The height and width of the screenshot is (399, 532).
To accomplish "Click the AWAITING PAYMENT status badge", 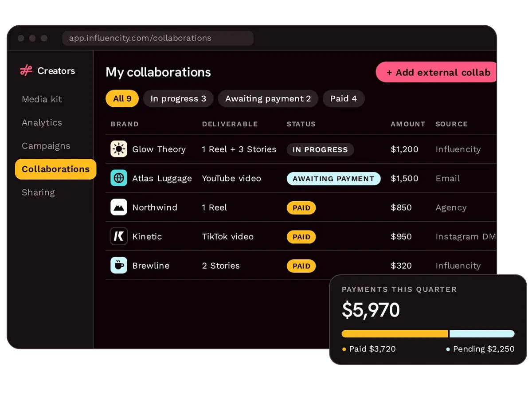I will [x=334, y=179].
